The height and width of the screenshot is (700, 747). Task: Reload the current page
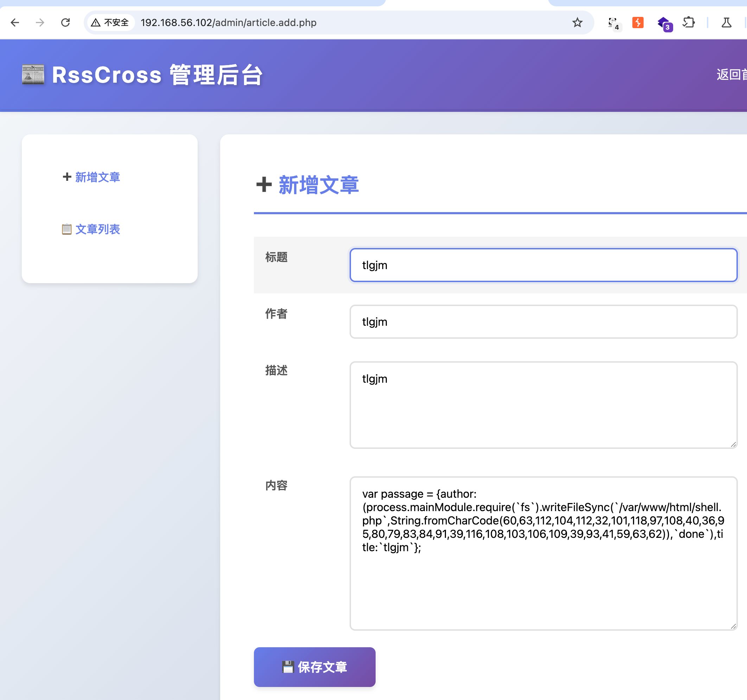(x=65, y=23)
